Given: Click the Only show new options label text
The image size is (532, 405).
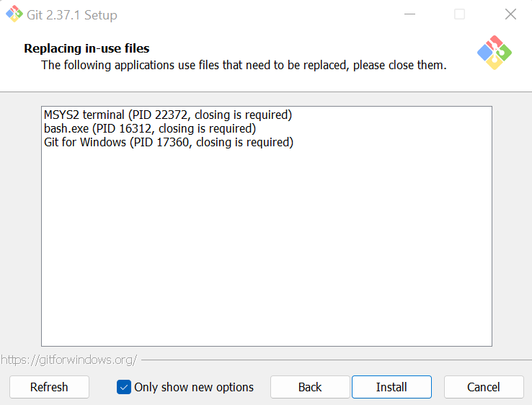Looking at the screenshot, I should 194,387.
